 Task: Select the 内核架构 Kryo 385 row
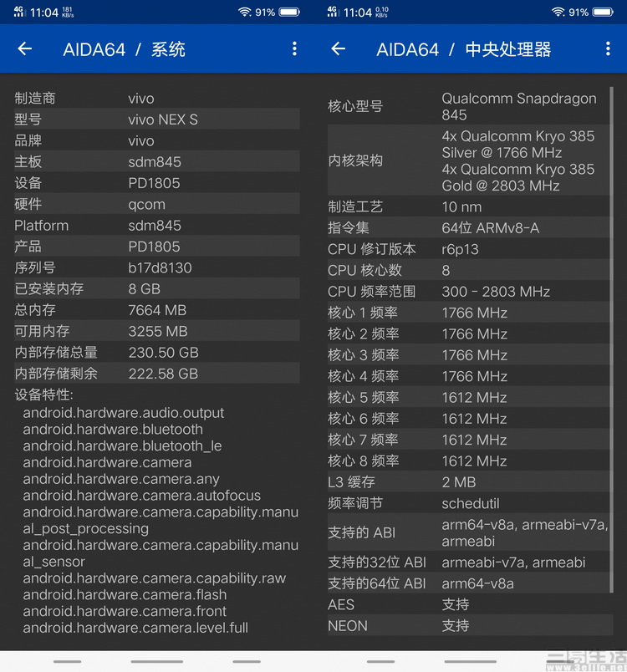[470, 160]
